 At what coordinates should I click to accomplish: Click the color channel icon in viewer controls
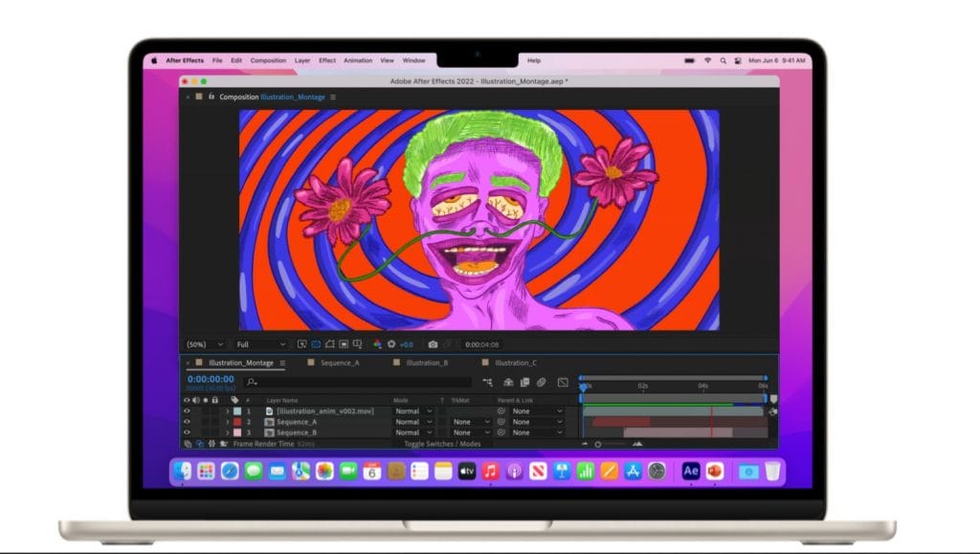point(377,344)
